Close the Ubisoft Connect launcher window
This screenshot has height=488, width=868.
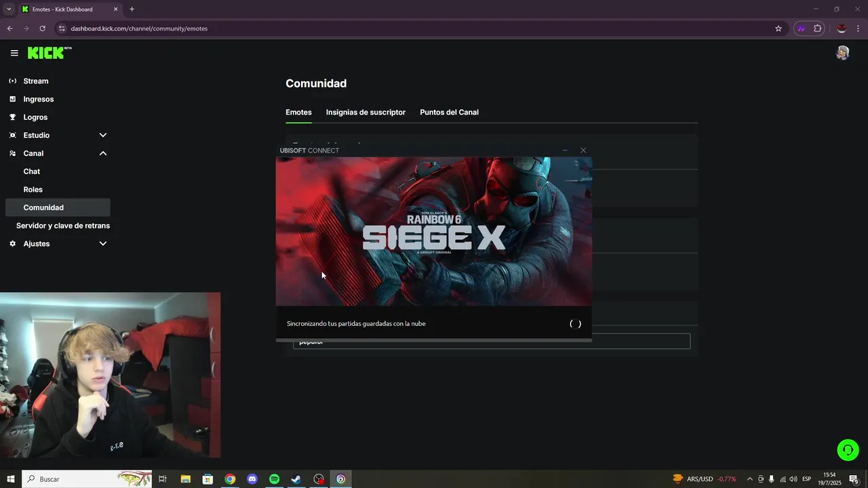(583, 150)
